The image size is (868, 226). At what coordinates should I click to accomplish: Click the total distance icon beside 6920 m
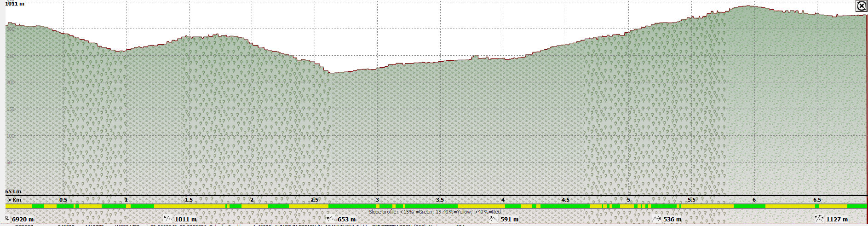pos(7,218)
